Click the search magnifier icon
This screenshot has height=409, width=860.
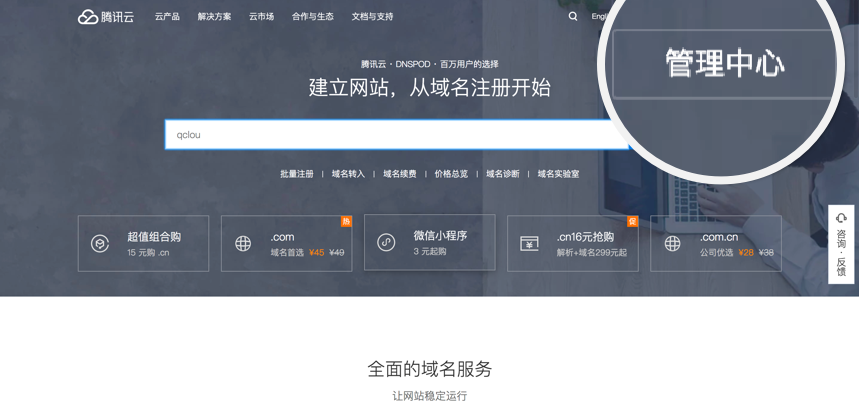[x=573, y=16]
